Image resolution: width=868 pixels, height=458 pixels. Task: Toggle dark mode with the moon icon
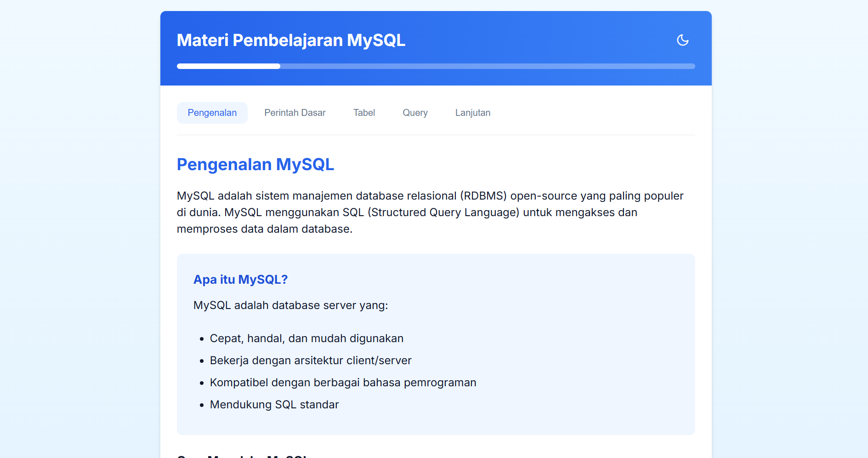tap(683, 40)
